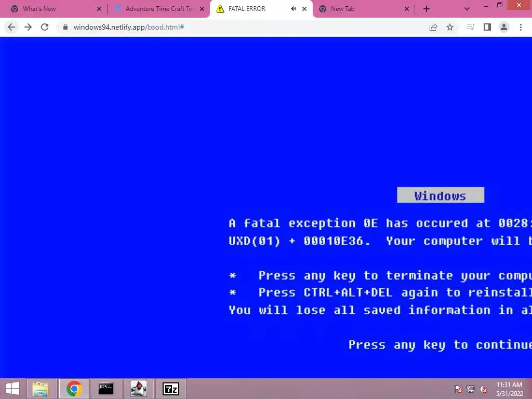Reload the BSOD page
Image resolution: width=532 pixels, height=399 pixels.
45,27
